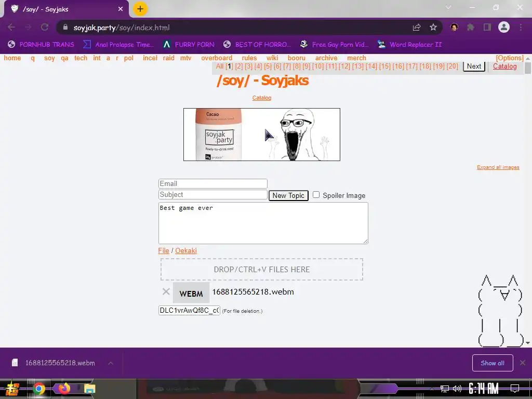Open the extensions puzzle icon
Screen dimensions: 532x399
[x=471, y=27]
